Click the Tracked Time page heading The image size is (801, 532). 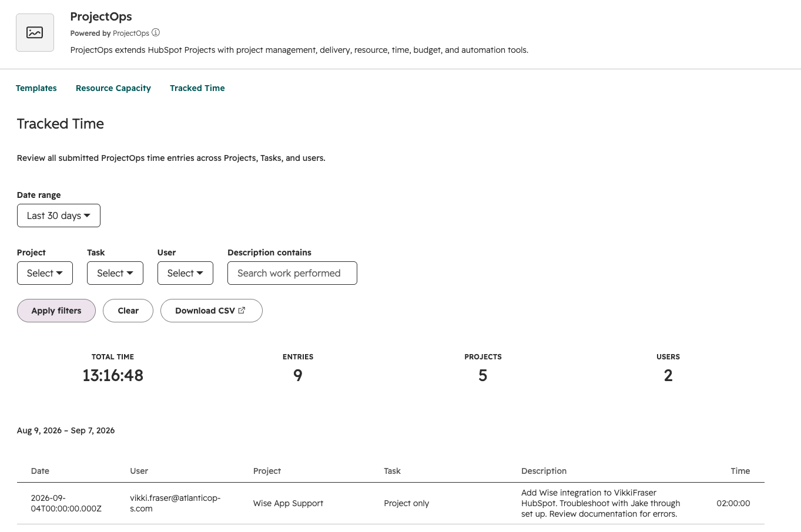point(61,124)
